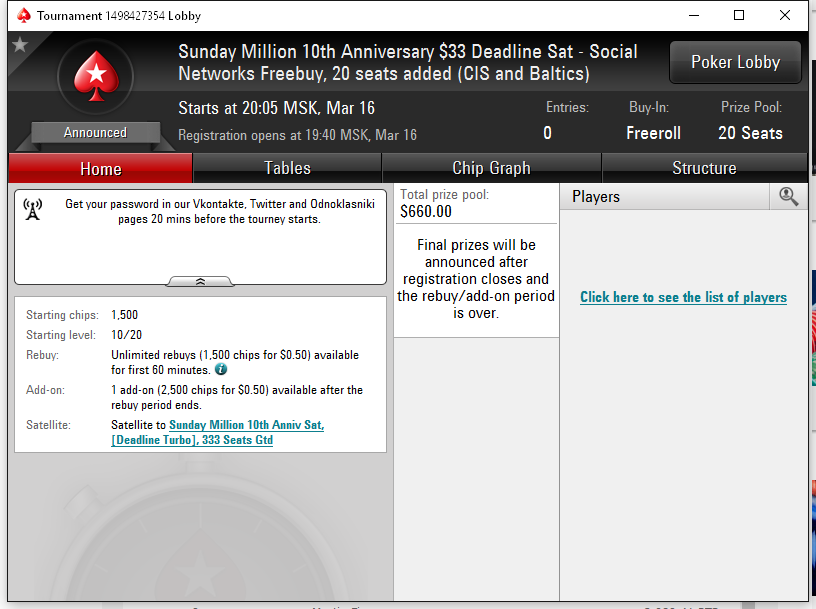Click the total prize pool amount $660.00
Viewport: 816px width, 609px height.
[x=426, y=212]
